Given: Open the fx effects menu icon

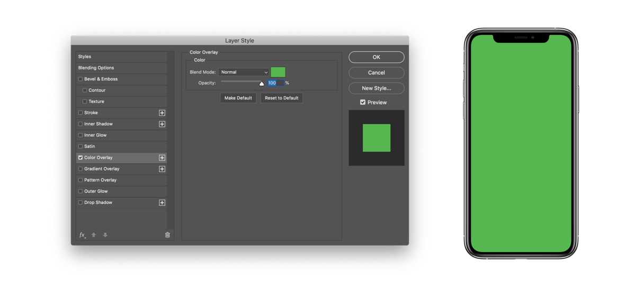Looking at the screenshot, I should pos(82,235).
